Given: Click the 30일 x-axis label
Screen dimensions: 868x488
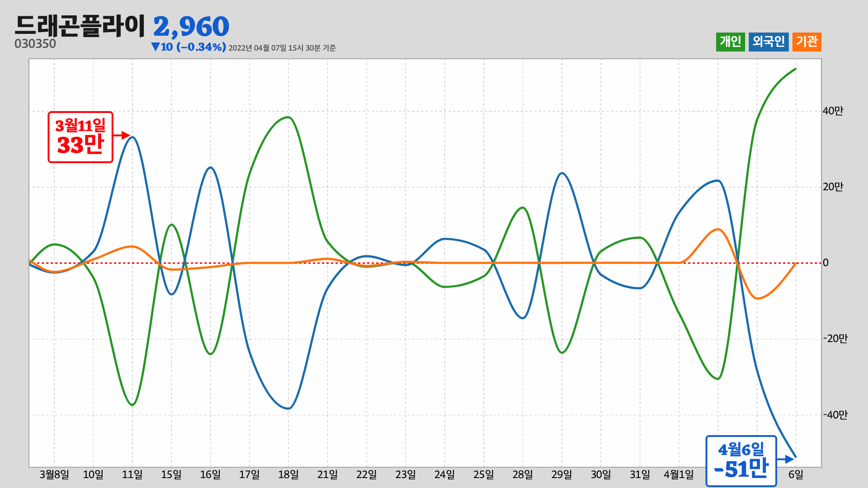Looking at the screenshot, I should coord(601,474).
